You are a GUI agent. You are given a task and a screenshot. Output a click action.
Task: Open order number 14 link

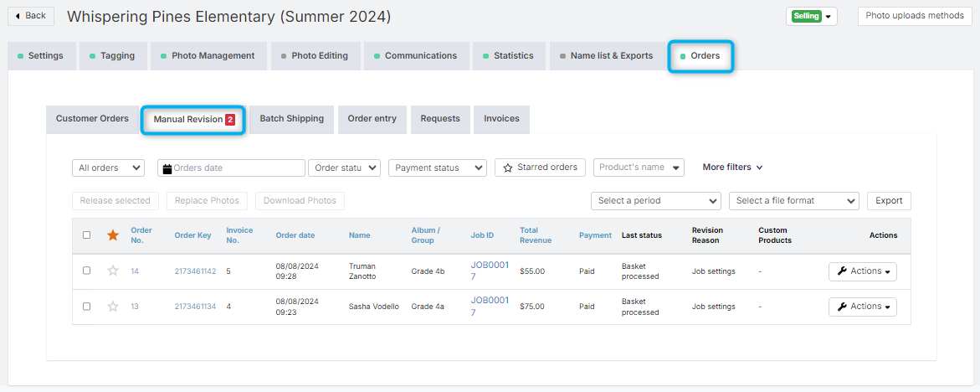[135, 271]
